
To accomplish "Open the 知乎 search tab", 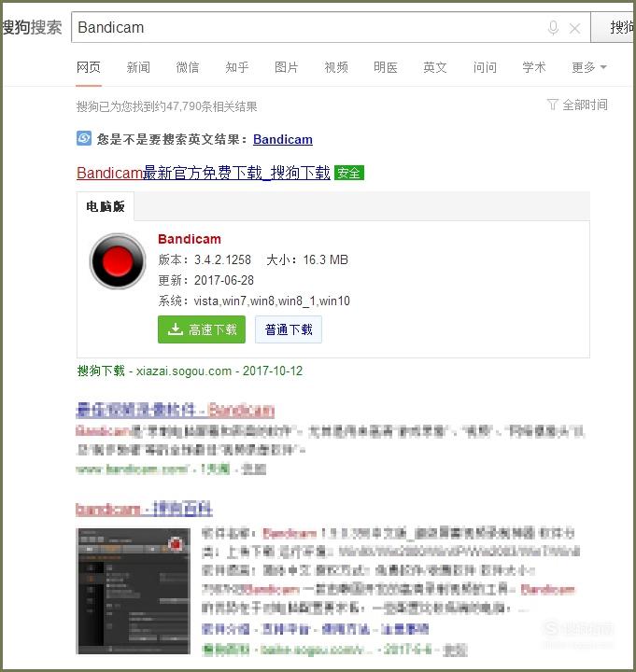I will click(x=236, y=67).
